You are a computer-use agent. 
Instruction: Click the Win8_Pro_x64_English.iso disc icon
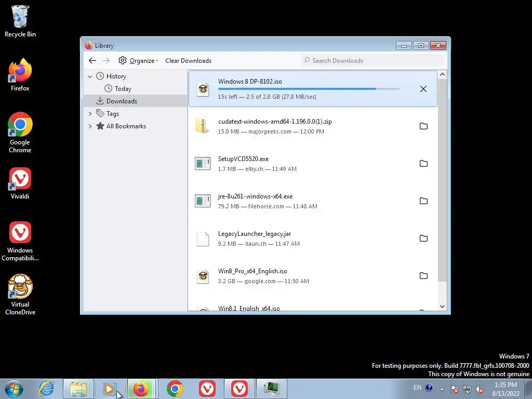click(x=203, y=276)
